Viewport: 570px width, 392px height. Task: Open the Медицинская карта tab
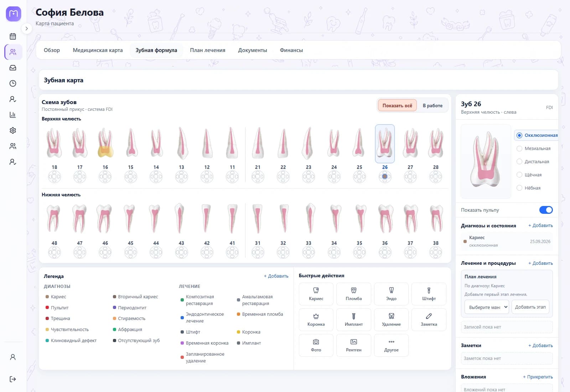point(98,50)
